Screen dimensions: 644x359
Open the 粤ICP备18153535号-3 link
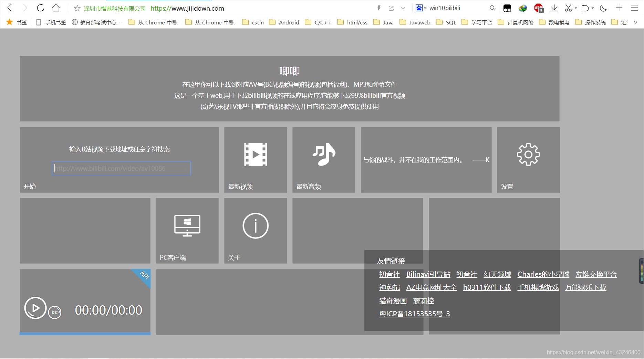coord(414,314)
